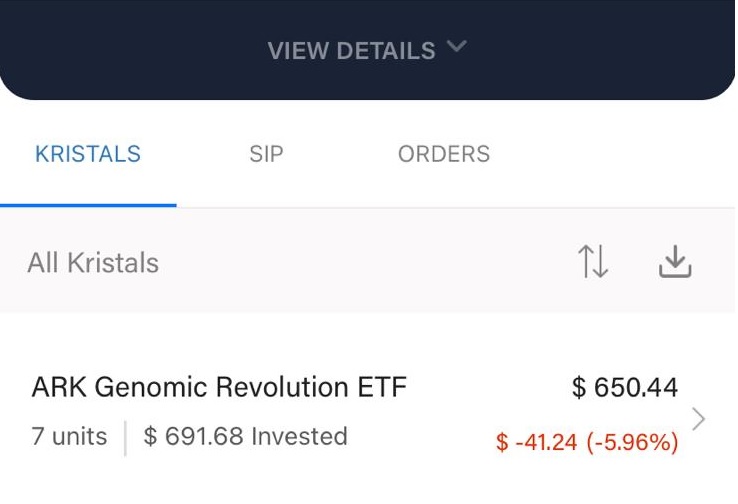
Task: Click the sort up-down arrows icon
Action: pos(593,261)
